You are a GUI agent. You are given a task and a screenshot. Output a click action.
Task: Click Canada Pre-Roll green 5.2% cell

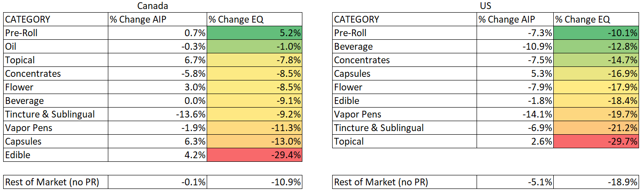click(255, 33)
